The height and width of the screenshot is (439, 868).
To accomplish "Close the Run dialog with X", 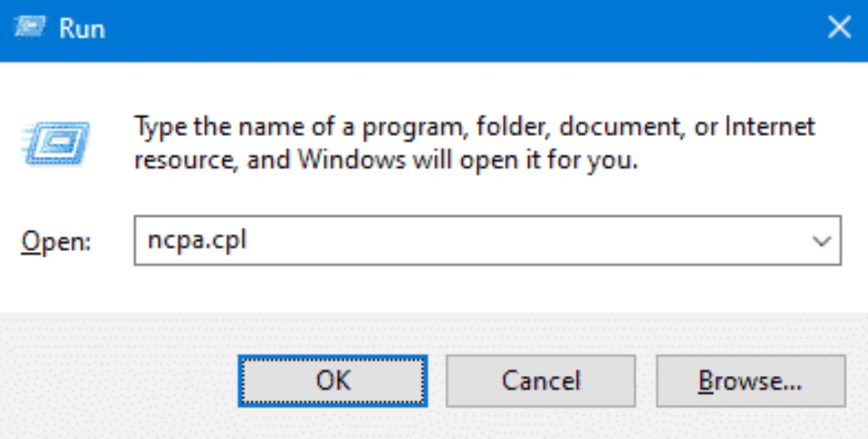I will [x=839, y=27].
